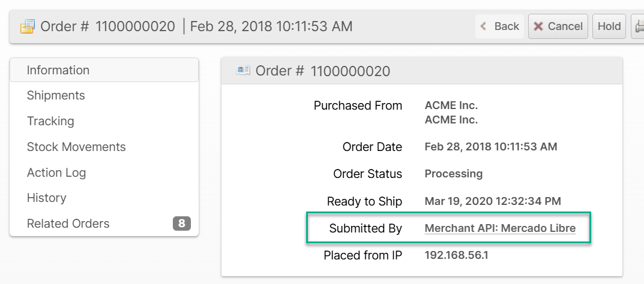
Task: Open the Merchant API: Mercado Libre link
Action: coord(500,228)
